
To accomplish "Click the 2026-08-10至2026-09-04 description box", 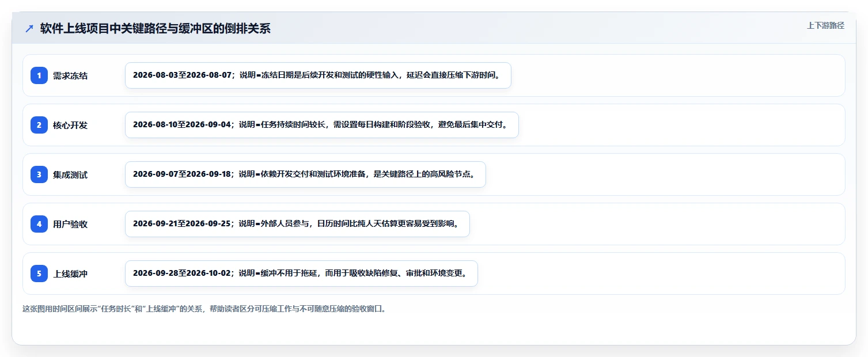I will point(322,125).
